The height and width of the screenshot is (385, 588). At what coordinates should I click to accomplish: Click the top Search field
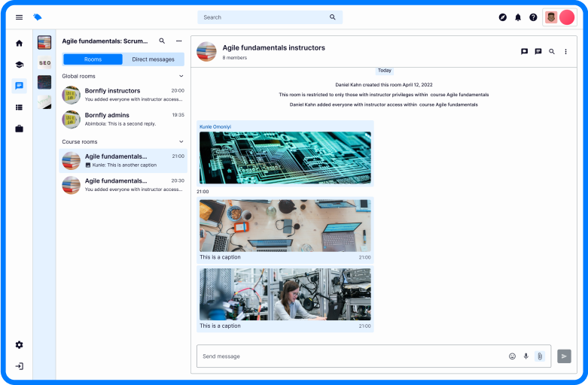[x=270, y=17]
